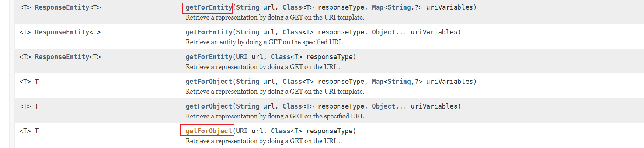
Task: Open ResponseEntity return type in first row
Action: tap(62, 7)
